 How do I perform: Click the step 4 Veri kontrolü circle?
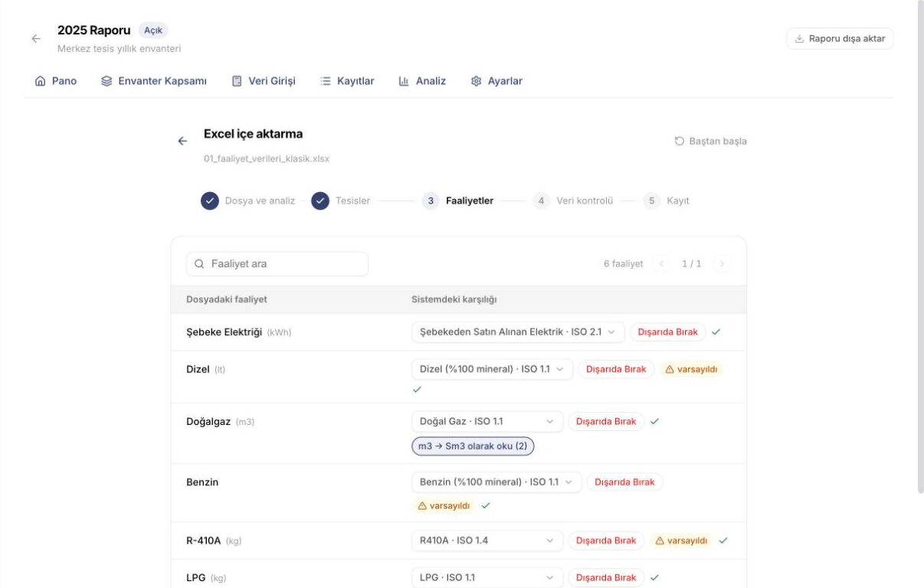tap(542, 201)
